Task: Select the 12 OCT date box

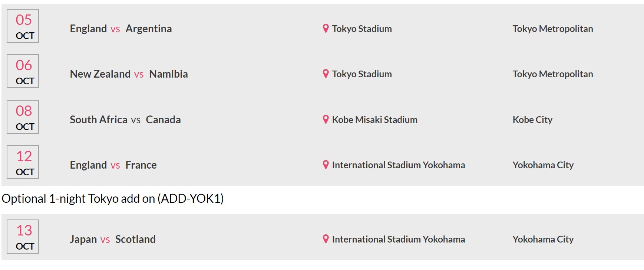Action: point(23,162)
